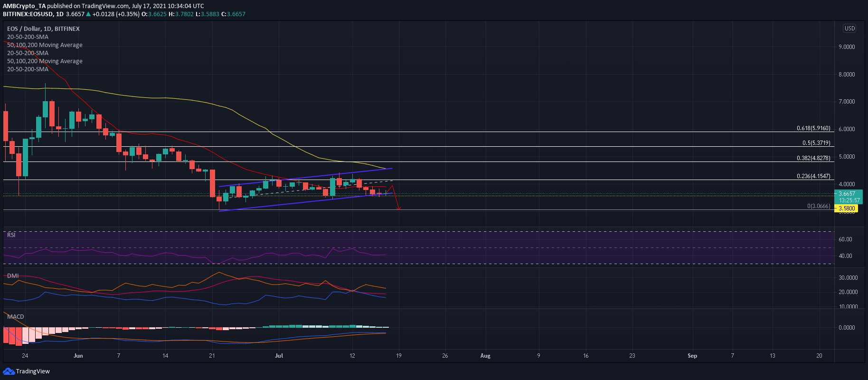
Task: Click the 8.0000 price axis label
Action: pyautogui.click(x=847, y=75)
